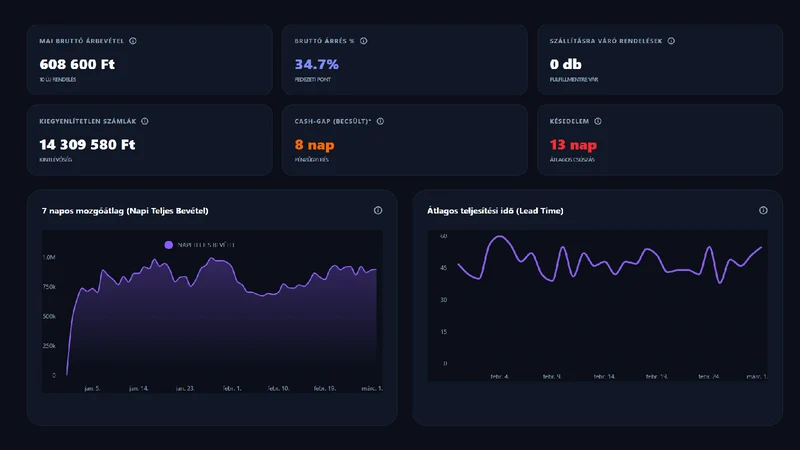Click the Bruttó árrés % card title
This screenshot has width=800, height=450.
324,41
